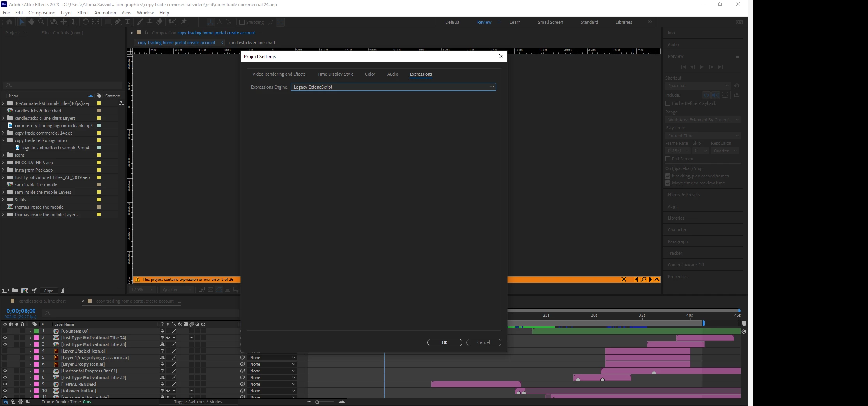
Task: Hide the Just Type Motivational Title 24 layer
Action: [x=5, y=338]
